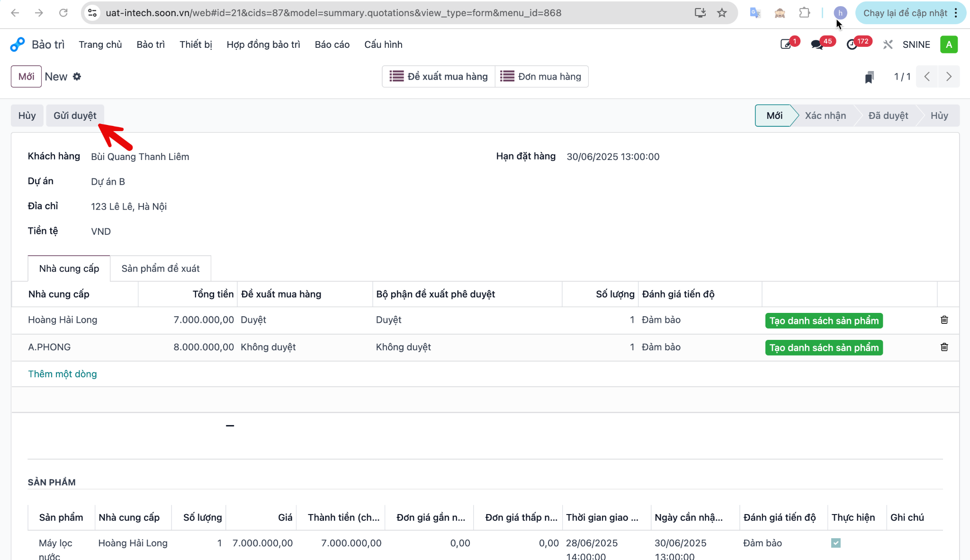The width and height of the screenshot is (970, 560).
Task: Open the Thiết bị menu
Action: click(196, 44)
